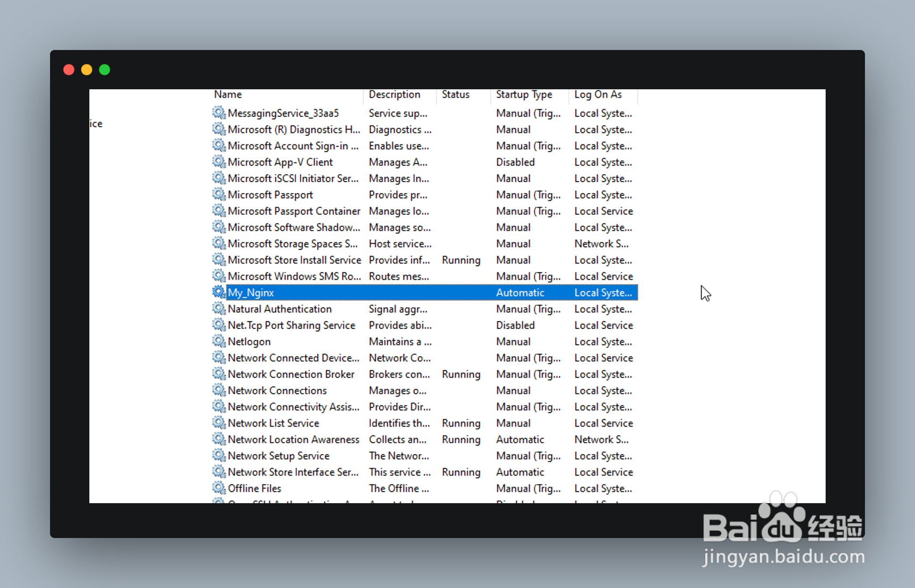Click gear icon beside Offline Files

(218, 488)
